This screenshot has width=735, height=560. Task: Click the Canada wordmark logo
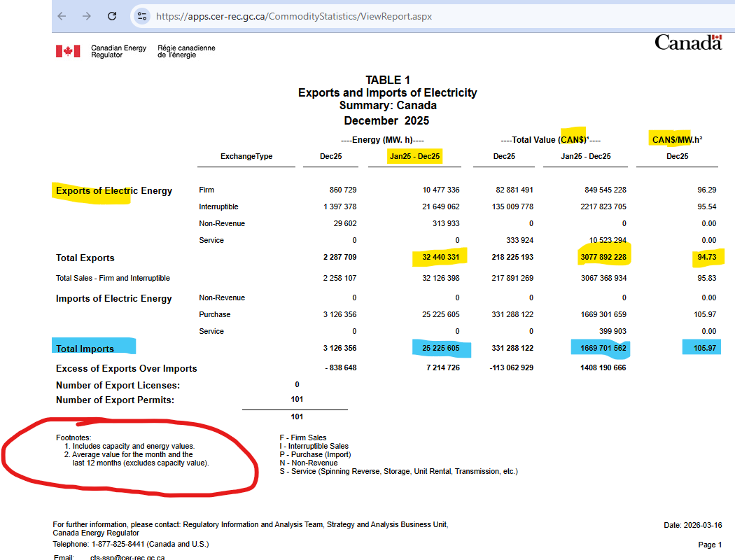(688, 43)
